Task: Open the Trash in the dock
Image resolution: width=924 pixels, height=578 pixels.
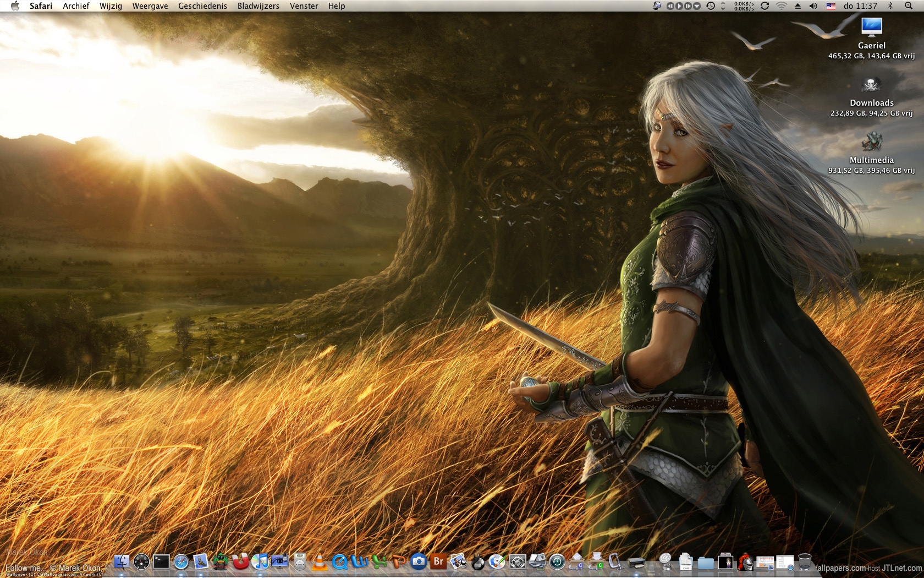Action: [805, 562]
